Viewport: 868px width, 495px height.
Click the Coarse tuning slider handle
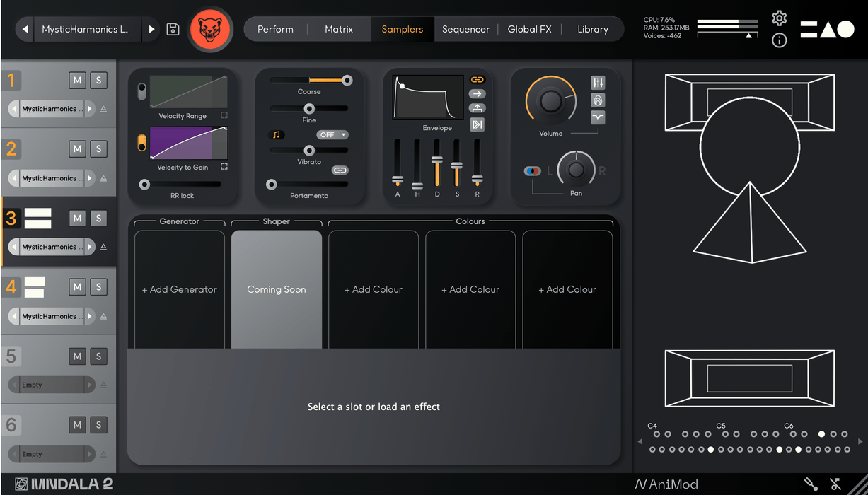pos(347,81)
